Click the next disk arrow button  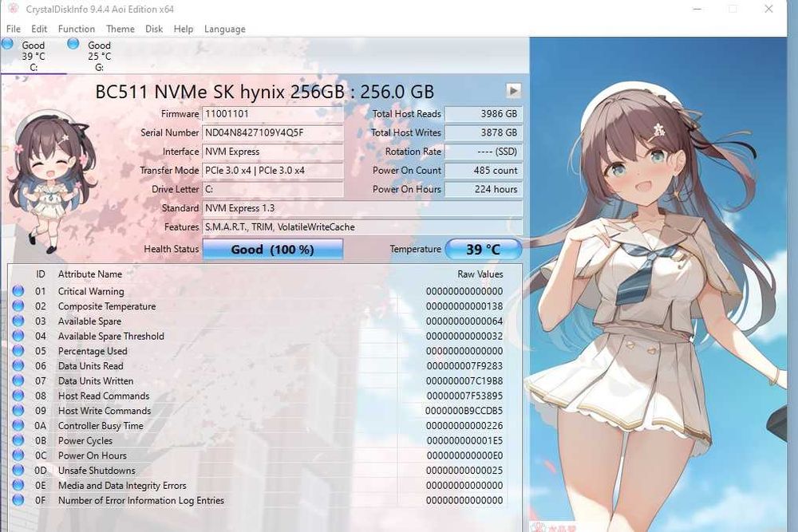pos(513,91)
